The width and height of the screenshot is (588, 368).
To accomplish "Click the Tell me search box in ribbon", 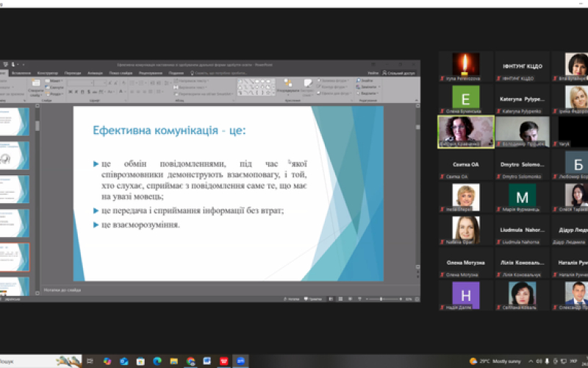I will 218,73.
